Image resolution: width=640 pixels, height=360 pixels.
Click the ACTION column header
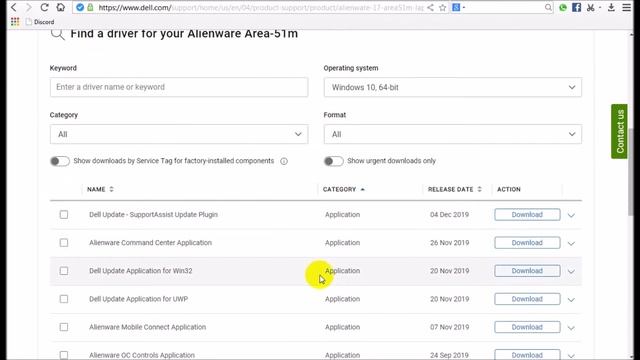(509, 189)
